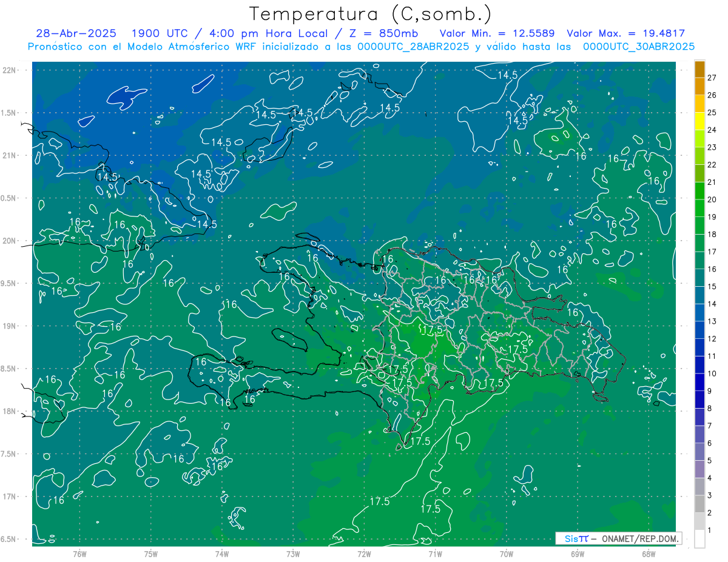Viewport: 728px width, 562px height.
Task: Click legend value "13"
Action: click(712, 321)
